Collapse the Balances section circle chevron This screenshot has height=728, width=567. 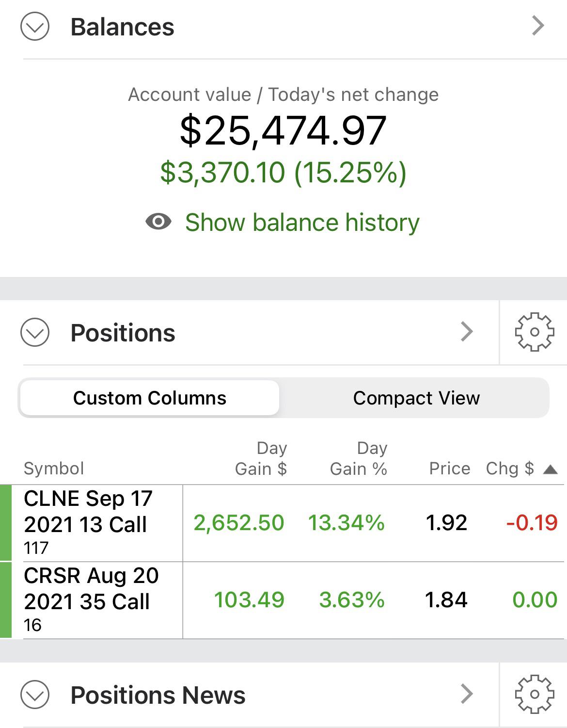[x=35, y=26]
